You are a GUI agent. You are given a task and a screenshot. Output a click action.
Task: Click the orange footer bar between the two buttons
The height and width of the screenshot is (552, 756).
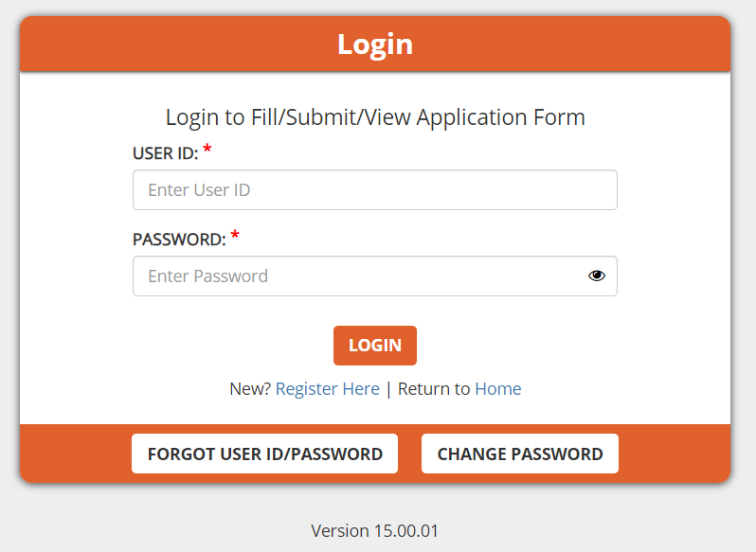click(x=409, y=454)
